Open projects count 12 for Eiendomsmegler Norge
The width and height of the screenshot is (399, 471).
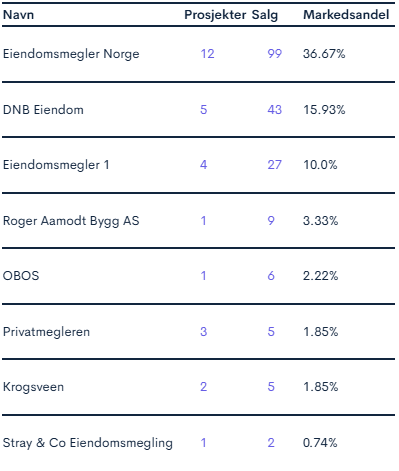207,54
